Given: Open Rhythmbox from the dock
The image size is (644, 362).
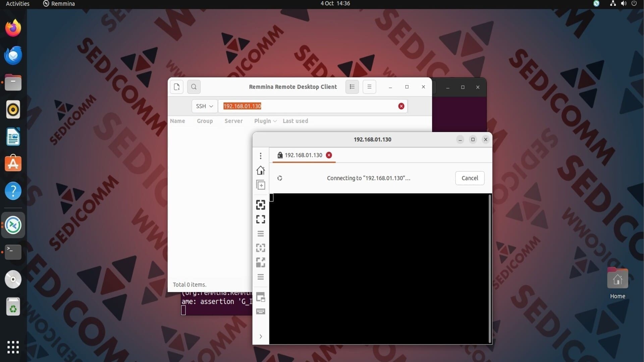Looking at the screenshot, I should 13,110.
